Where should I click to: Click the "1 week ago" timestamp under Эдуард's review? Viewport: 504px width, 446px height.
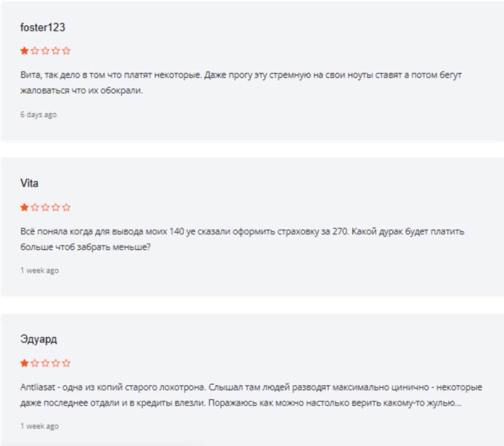[40, 426]
